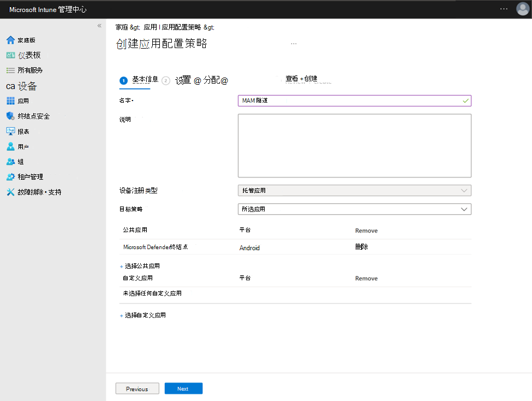Open 租户管理 gear-person icon
Image resolution: width=532 pixels, height=401 pixels.
coord(10,176)
